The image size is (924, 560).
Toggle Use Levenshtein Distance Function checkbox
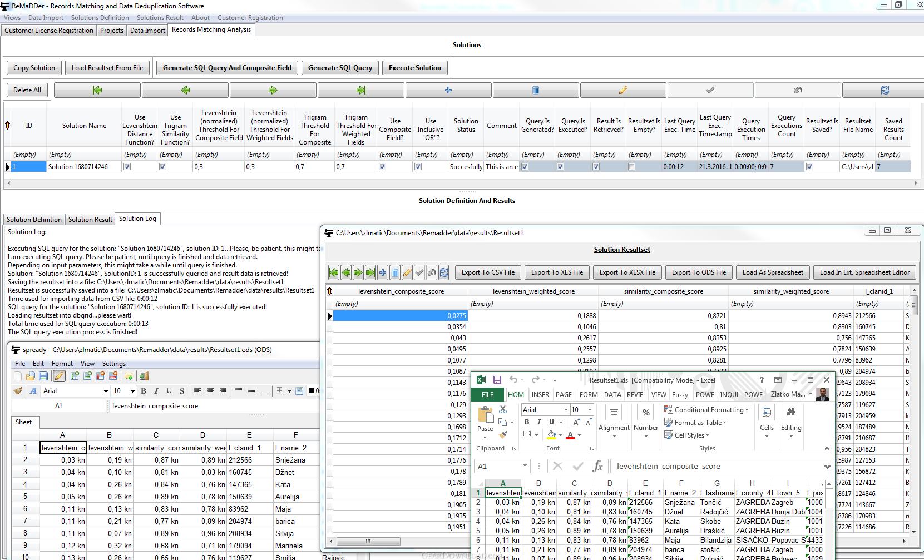tap(127, 167)
